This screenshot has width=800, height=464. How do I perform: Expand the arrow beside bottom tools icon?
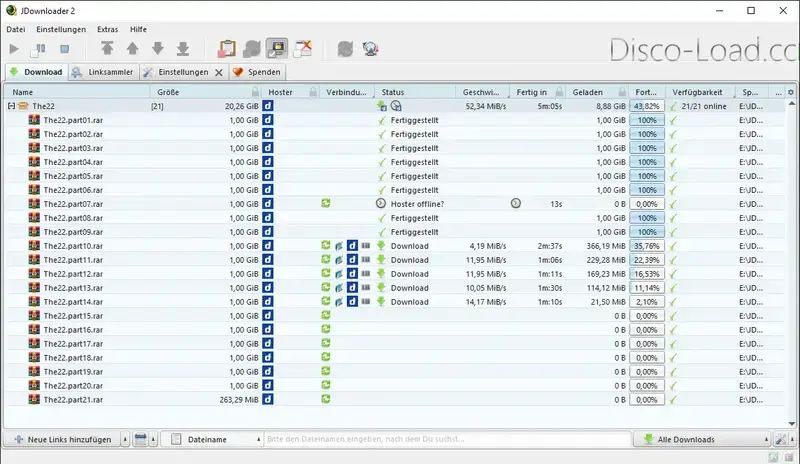click(792, 439)
